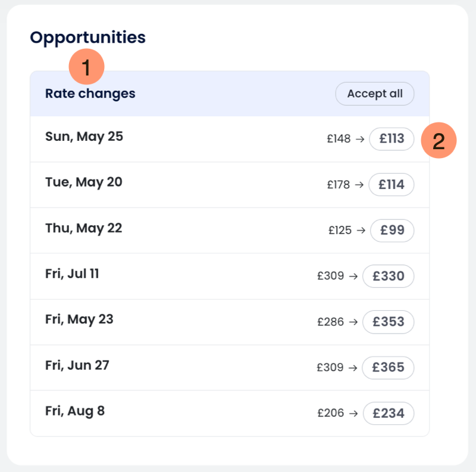This screenshot has width=476, height=472.
Task: Click orange annotation marker number 2
Action: 439,141
